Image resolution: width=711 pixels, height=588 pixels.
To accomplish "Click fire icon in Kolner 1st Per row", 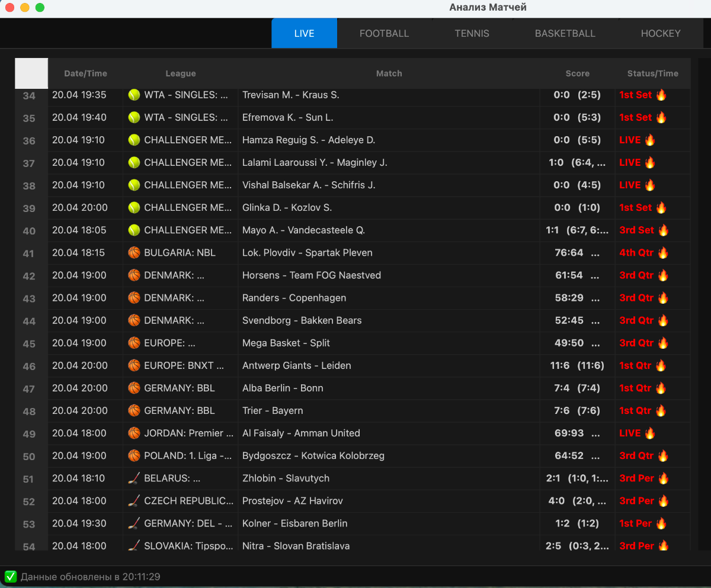I will click(x=661, y=523).
